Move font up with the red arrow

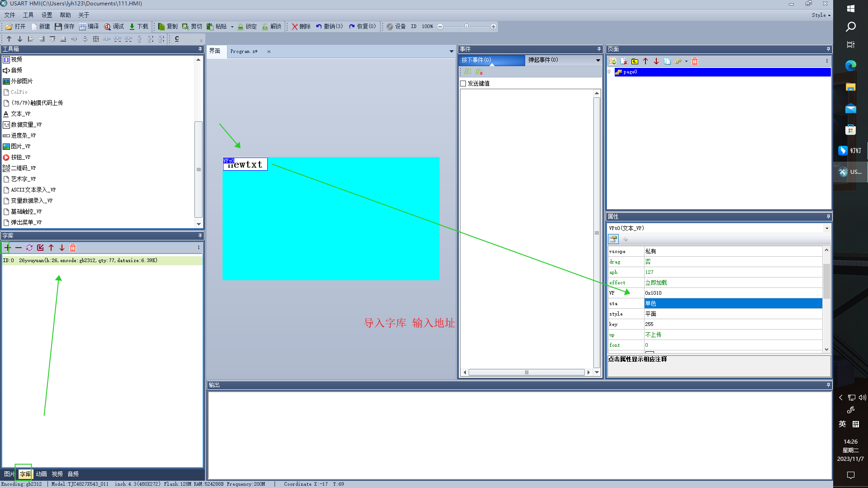point(51,248)
